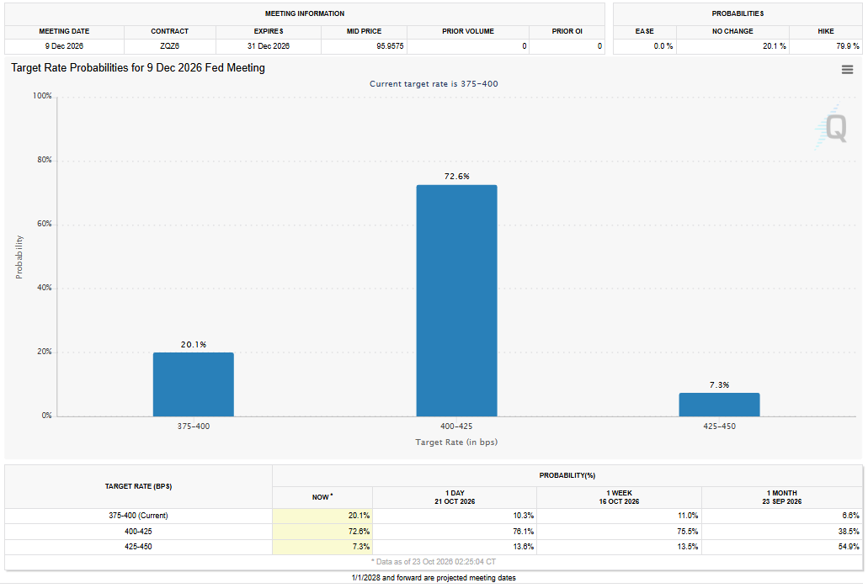
Task: Click the 425-450 probability bar
Action: (719, 405)
